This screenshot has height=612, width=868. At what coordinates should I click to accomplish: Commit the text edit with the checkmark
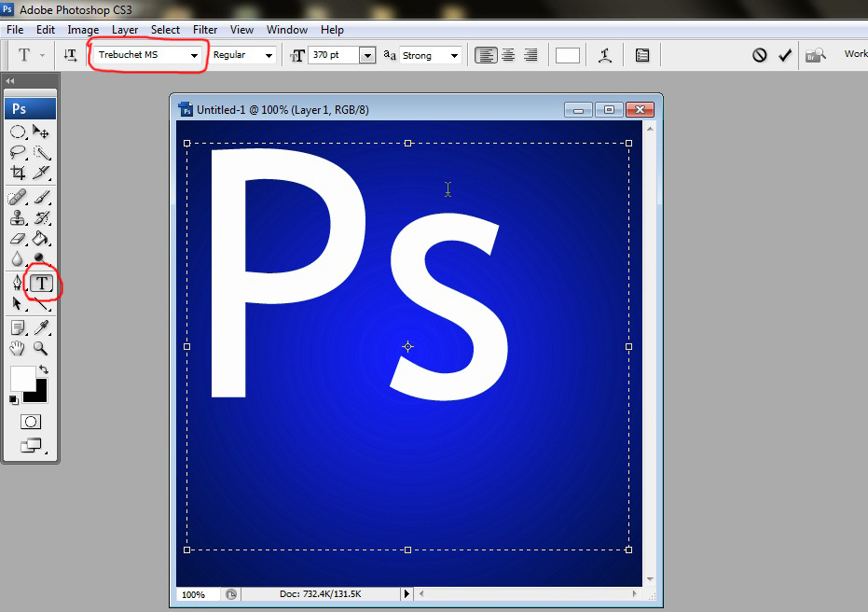point(784,54)
